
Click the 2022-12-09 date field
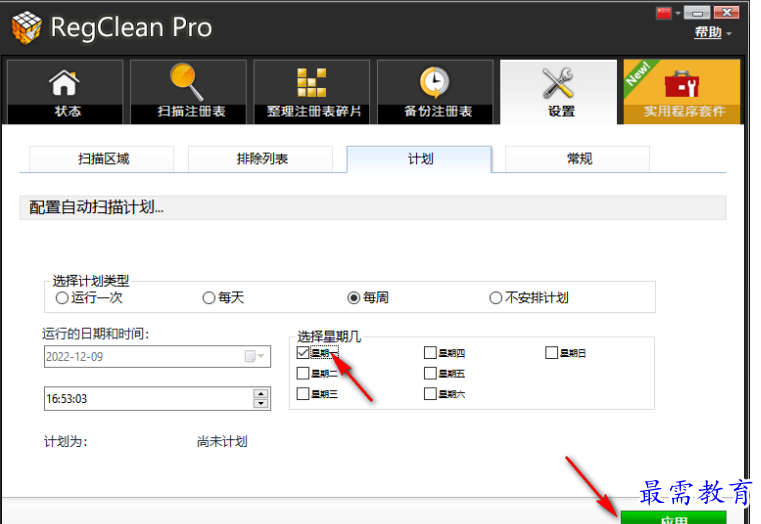157,357
